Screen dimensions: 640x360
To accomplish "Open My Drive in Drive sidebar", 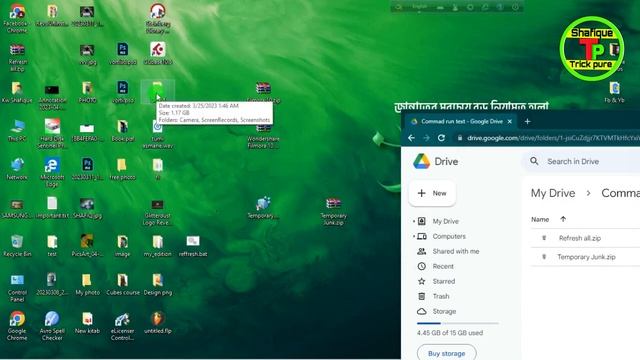I will 446,221.
